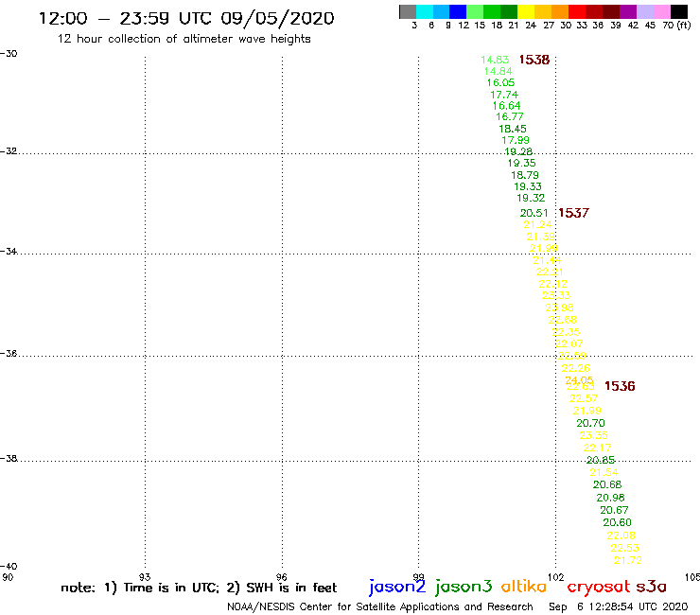This screenshot has height=615, width=700.
Task: Click the 21.72 value at track bottom
Action: pyautogui.click(x=628, y=560)
